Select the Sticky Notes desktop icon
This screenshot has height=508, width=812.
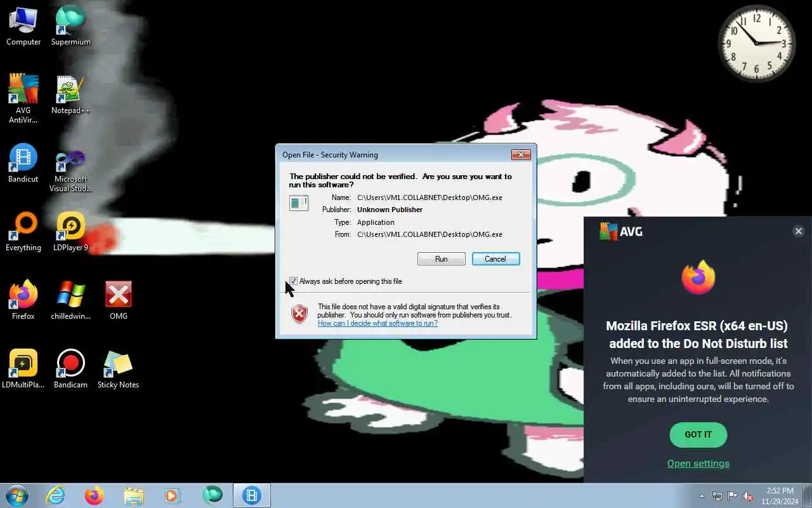click(119, 369)
